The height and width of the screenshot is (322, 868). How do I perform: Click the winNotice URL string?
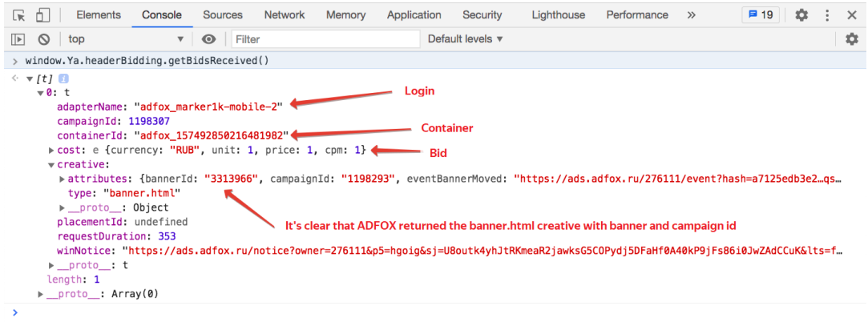tap(481, 251)
